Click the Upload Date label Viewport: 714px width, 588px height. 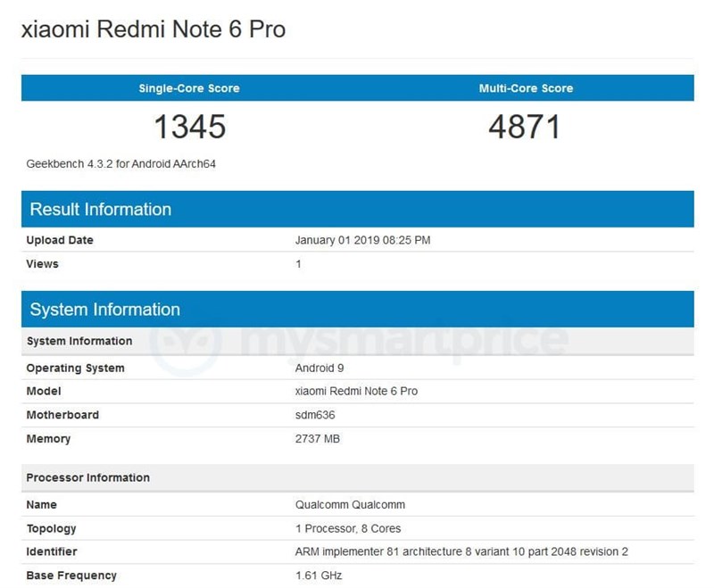point(60,240)
